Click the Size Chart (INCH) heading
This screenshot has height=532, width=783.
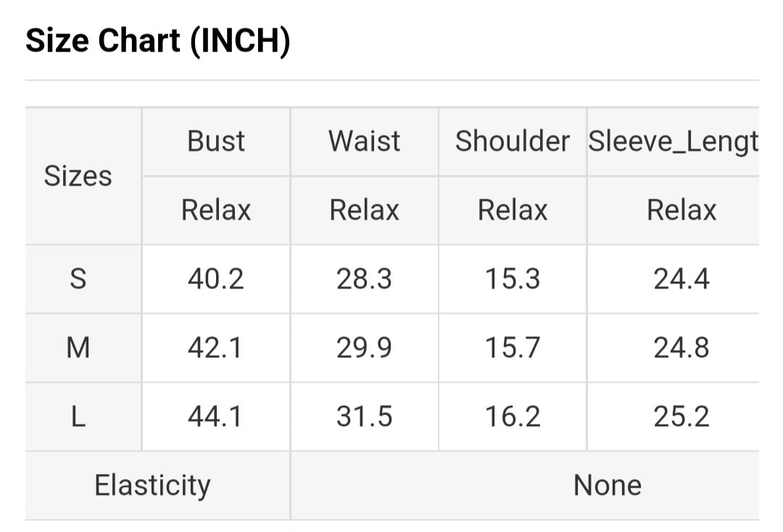click(158, 41)
